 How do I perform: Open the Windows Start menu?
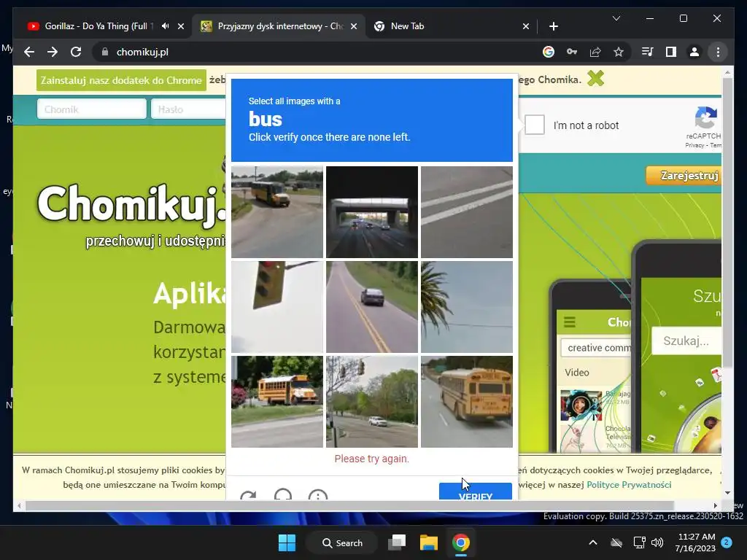[x=287, y=542]
